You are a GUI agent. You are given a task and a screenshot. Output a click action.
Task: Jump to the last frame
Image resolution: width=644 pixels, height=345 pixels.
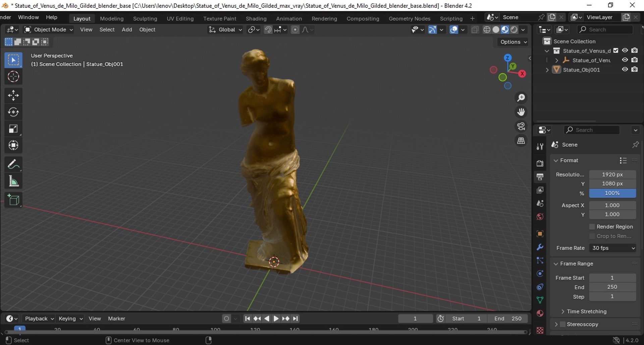(295, 318)
